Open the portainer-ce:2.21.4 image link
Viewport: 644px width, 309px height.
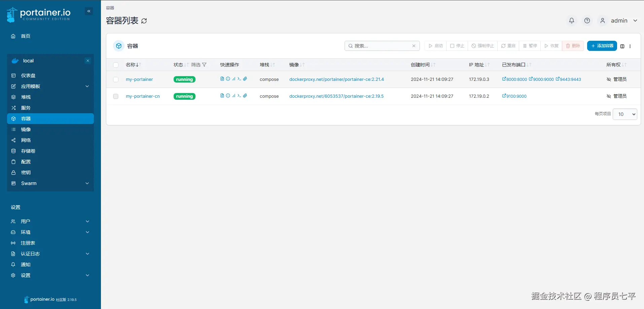pyautogui.click(x=336, y=80)
